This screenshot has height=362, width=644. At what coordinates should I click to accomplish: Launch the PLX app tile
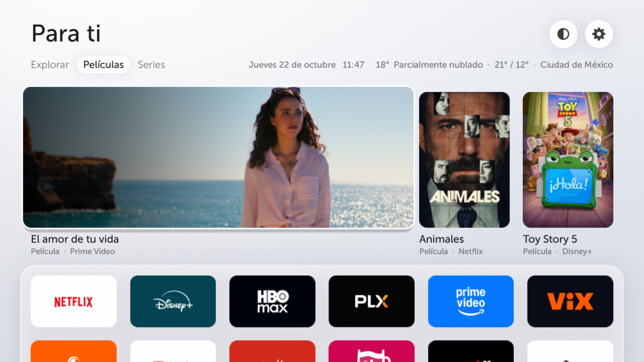click(x=371, y=301)
